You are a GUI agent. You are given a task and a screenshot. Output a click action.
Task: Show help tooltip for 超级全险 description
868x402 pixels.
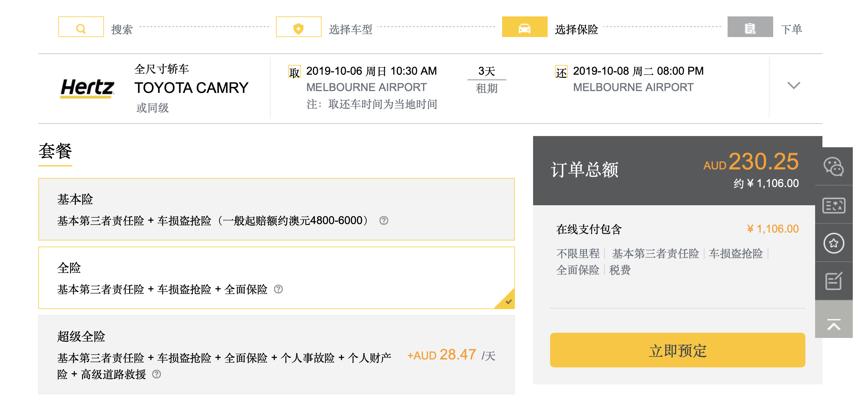[156, 374]
